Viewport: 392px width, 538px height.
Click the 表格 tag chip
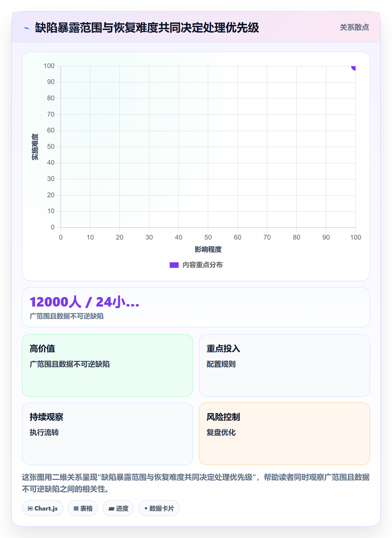83,508
